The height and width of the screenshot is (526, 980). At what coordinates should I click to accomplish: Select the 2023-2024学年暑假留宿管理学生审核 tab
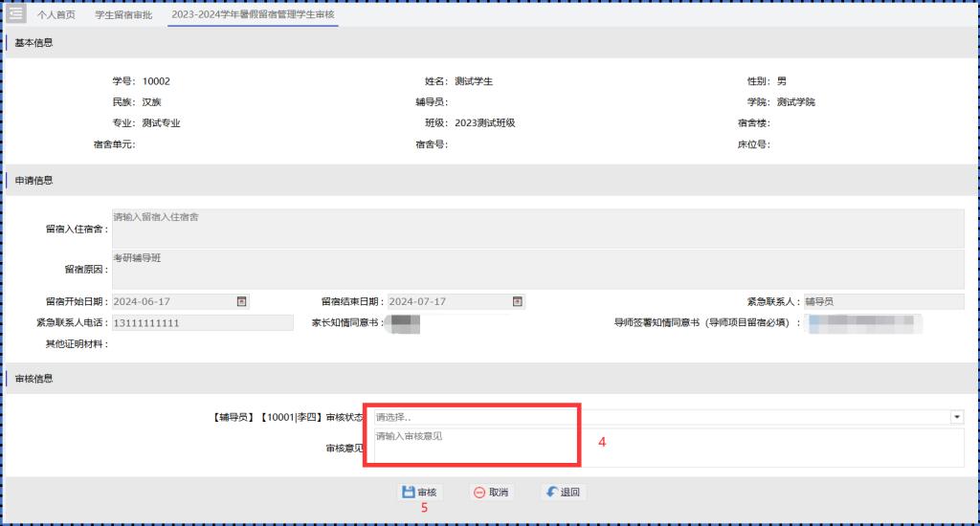pos(253,15)
